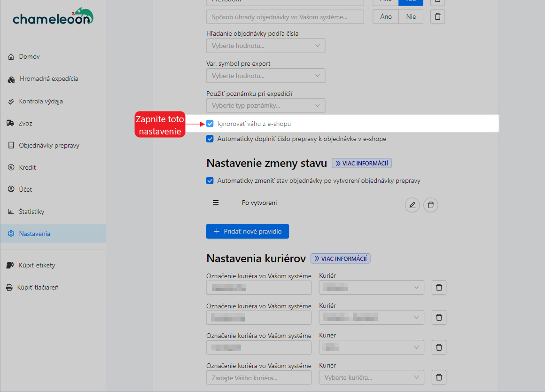
Task: Click the Zadajte Vášho kuriéra input field
Action: click(258, 377)
